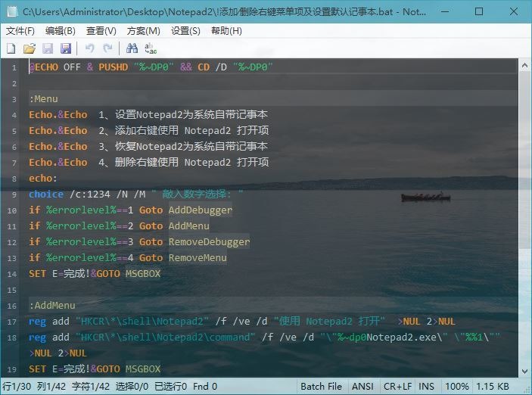The width and height of the screenshot is (532, 395).
Task: Click CR+LF line ending status entry
Action: 397,387
